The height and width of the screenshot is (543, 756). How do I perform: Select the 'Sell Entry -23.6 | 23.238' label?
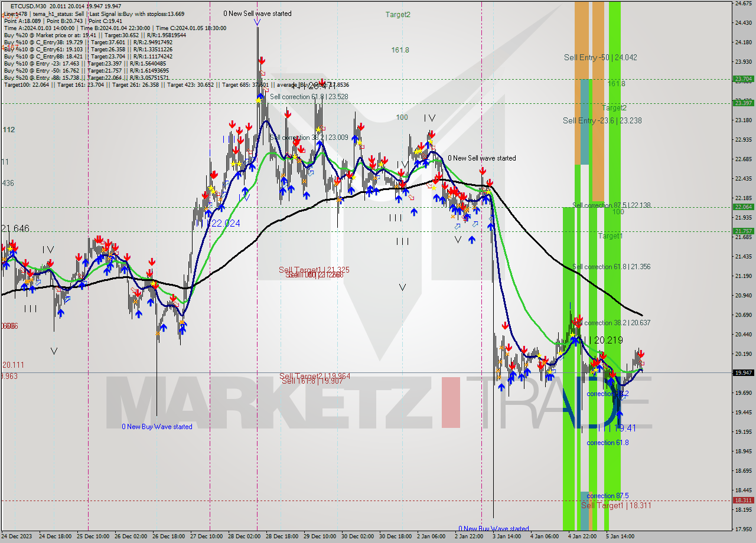click(602, 120)
